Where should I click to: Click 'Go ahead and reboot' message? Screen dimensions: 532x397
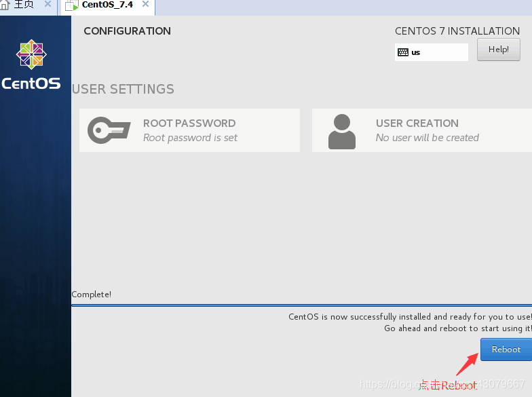(x=457, y=328)
